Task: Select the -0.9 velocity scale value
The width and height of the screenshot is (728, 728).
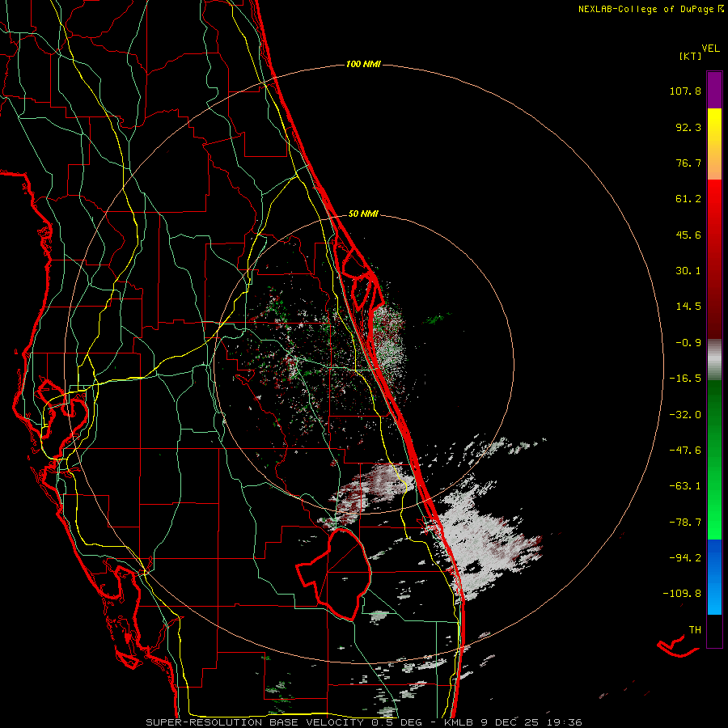Action: tap(688, 343)
